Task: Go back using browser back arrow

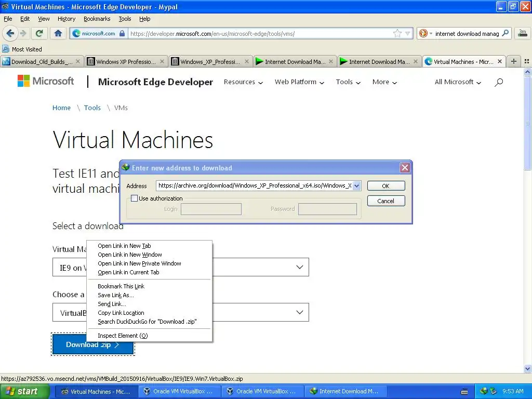Action: pos(10,33)
